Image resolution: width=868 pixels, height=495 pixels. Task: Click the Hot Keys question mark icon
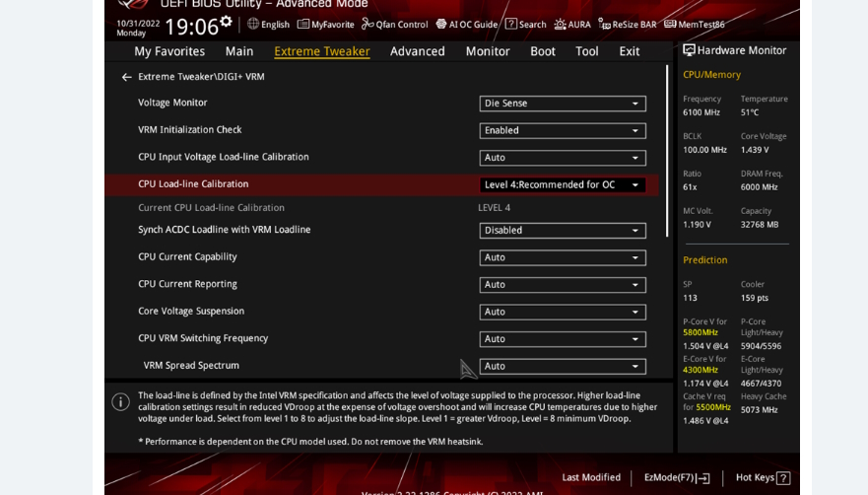pyautogui.click(x=782, y=478)
